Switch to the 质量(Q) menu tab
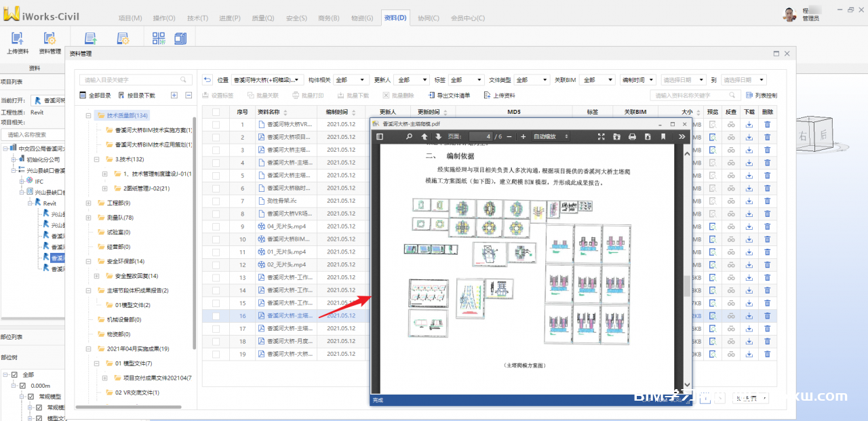 263,18
